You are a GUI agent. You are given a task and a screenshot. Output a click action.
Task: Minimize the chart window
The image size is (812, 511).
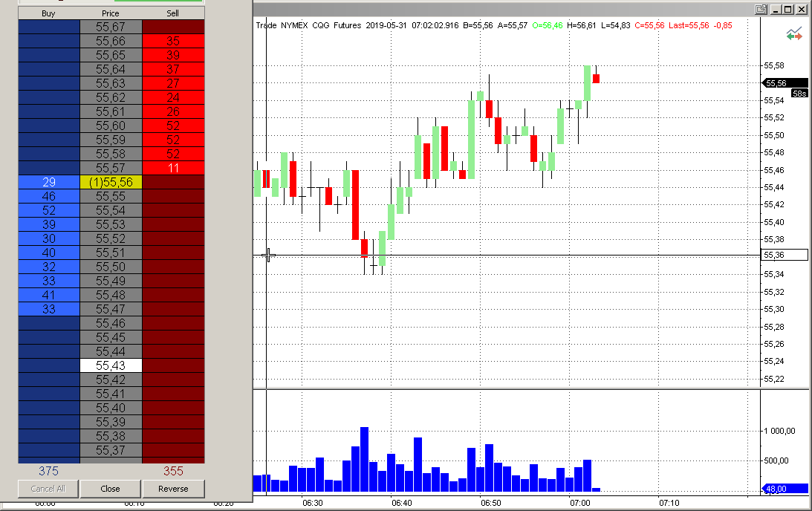(x=776, y=10)
